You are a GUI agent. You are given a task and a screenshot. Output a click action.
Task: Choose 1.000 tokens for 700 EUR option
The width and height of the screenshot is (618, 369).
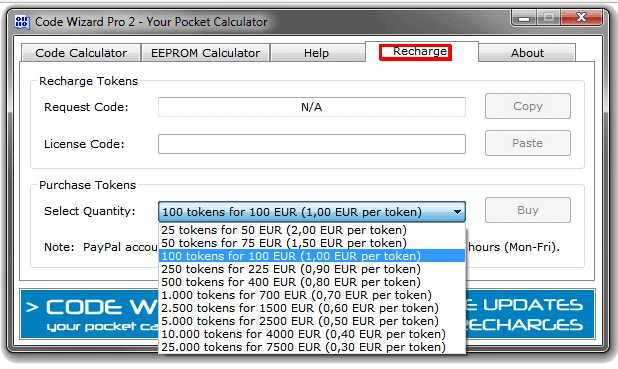(x=312, y=295)
